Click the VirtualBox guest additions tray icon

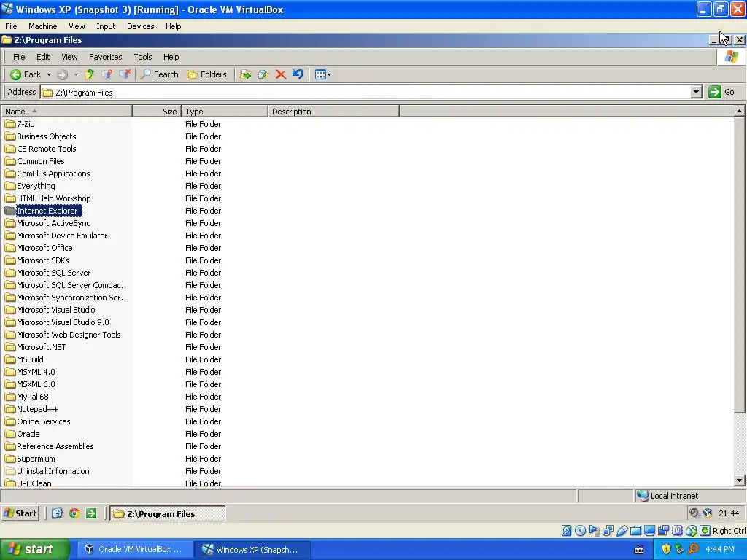708,513
